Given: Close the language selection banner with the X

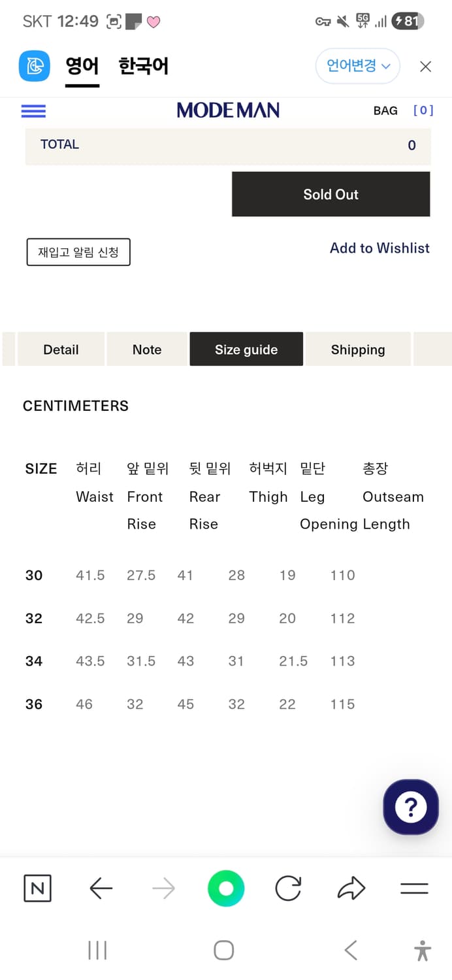Looking at the screenshot, I should click(x=425, y=66).
